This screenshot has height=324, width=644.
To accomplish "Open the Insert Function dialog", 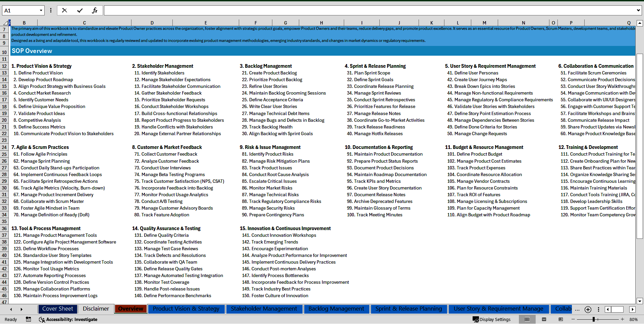I will tap(95, 10).
